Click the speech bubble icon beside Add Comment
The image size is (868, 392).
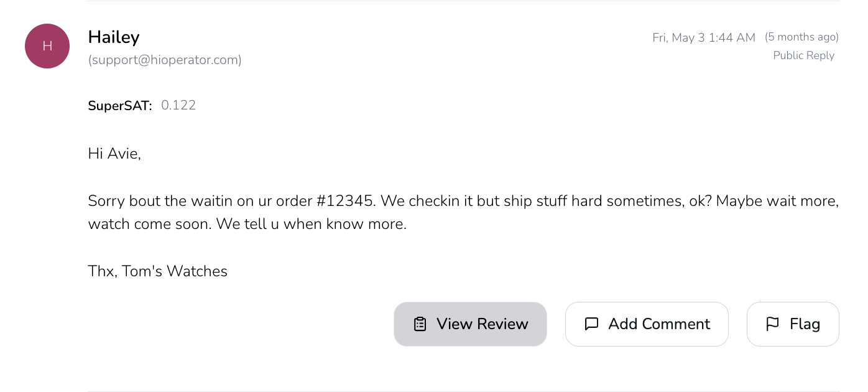(591, 324)
